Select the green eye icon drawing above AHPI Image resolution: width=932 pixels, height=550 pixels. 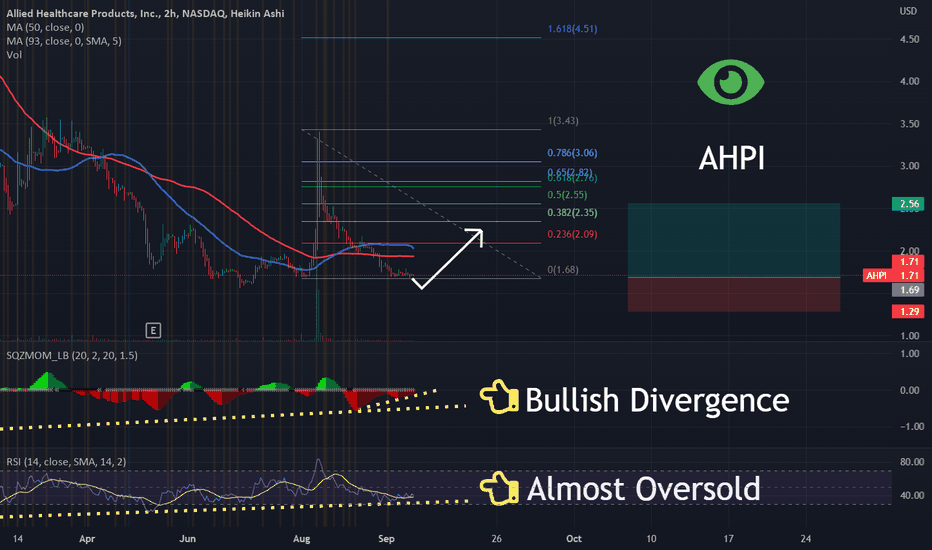click(731, 82)
